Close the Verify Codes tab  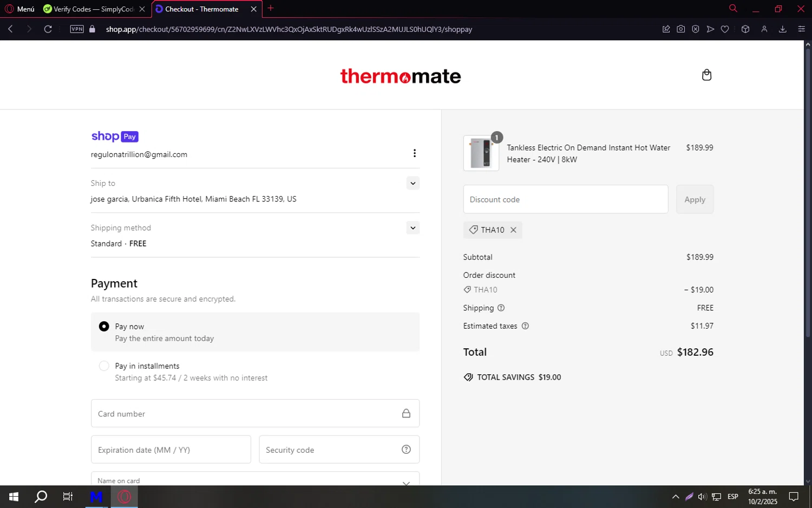pyautogui.click(x=142, y=9)
